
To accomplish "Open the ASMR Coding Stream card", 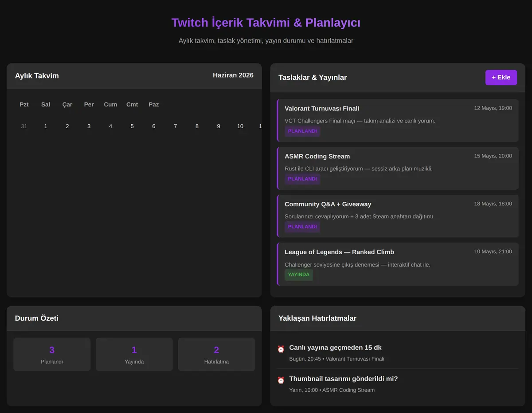I will (398, 168).
